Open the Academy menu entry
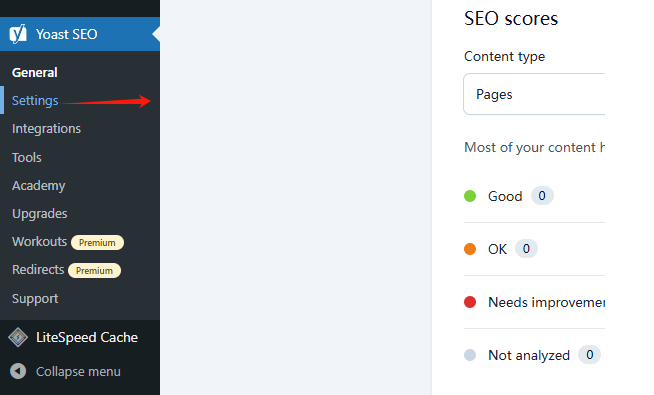This screenshot has height=395, width=654. coord(38,186)
